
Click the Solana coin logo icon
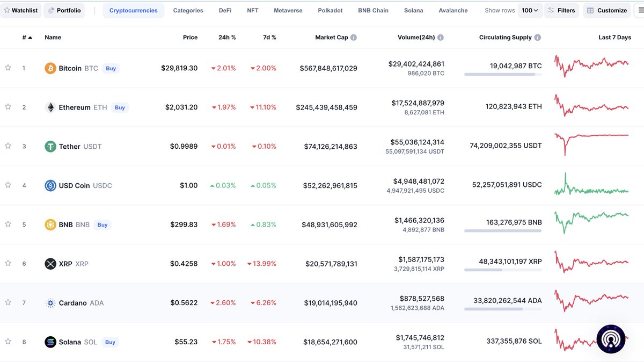coord(50,342)
